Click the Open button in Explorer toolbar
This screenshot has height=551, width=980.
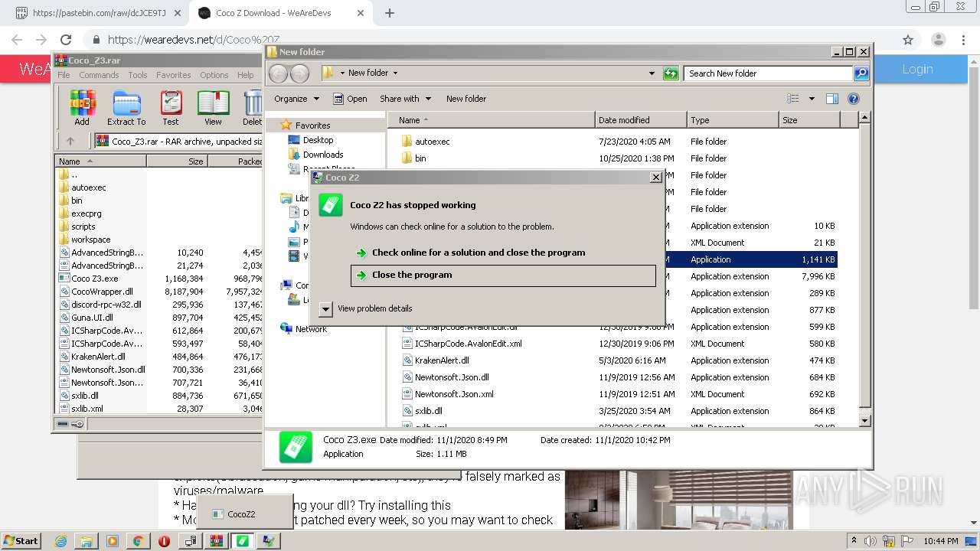click(x=350, y=99)
